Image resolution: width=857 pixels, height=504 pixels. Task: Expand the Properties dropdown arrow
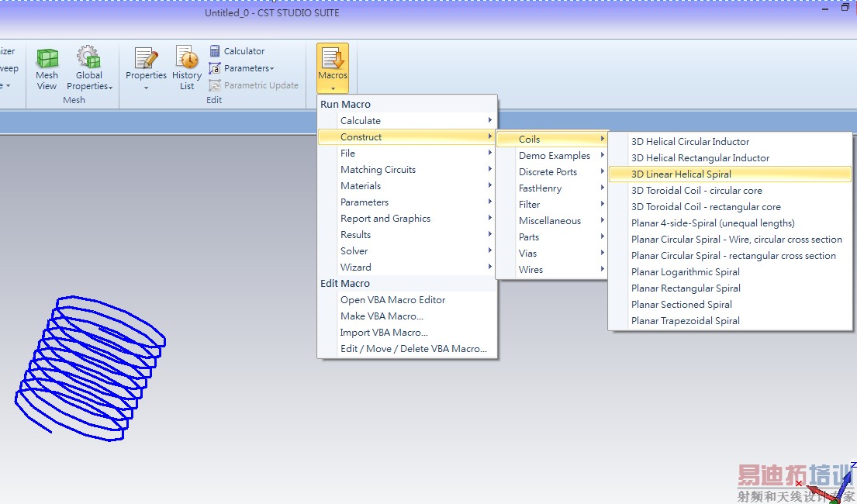coord(146,88)
